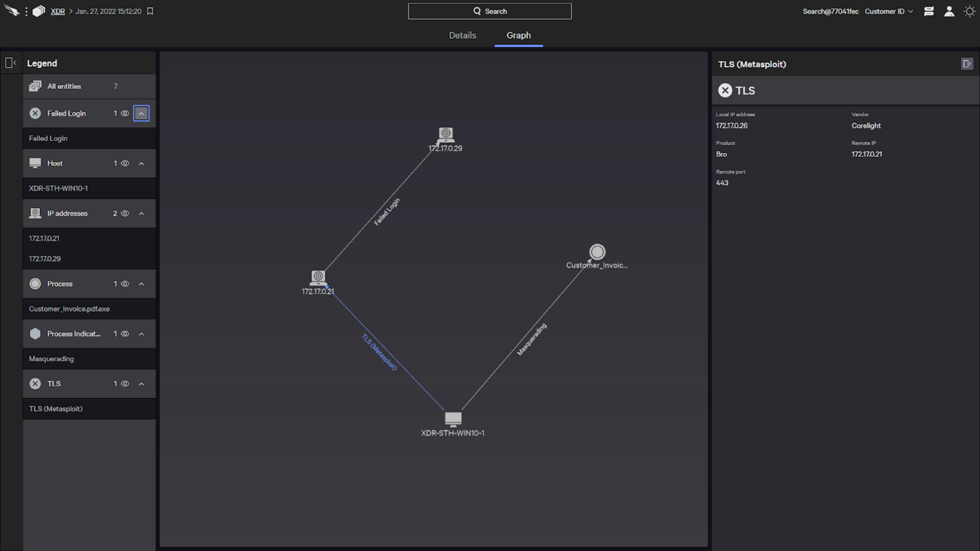Image resolution: width=980 pixels, height=551 pixels.
Task: Collapse the Process legend group
Action: [x=141, y=284]
